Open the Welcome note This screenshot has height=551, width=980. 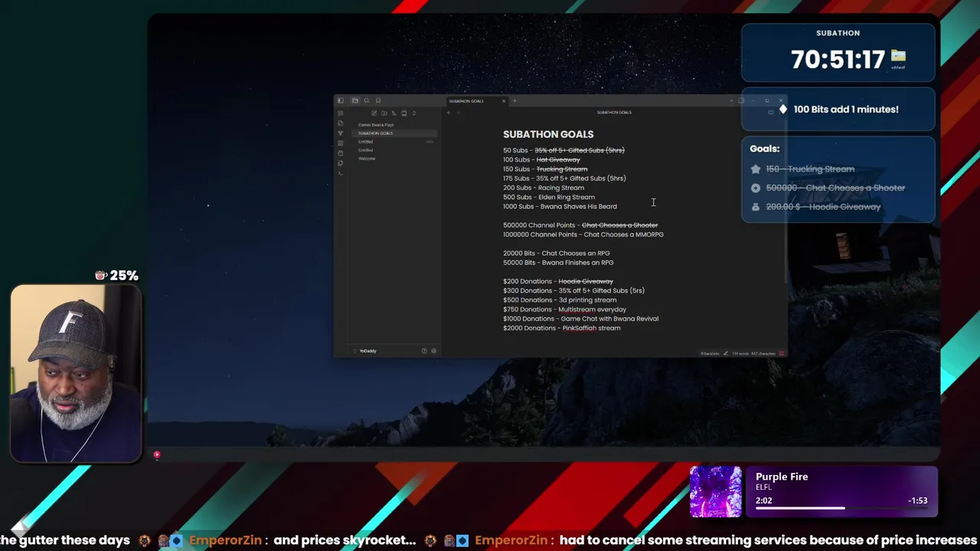click(x=367, y=158)
